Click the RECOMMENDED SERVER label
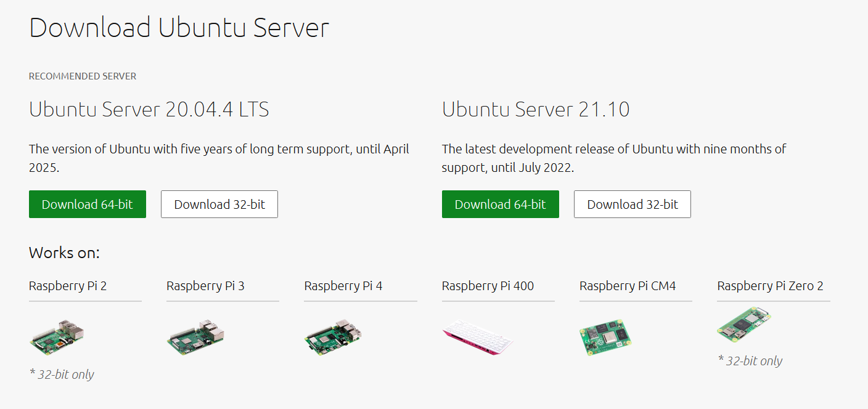Viewport: 868px width, 409px height. pyautogui.click(x=83, y=76)
